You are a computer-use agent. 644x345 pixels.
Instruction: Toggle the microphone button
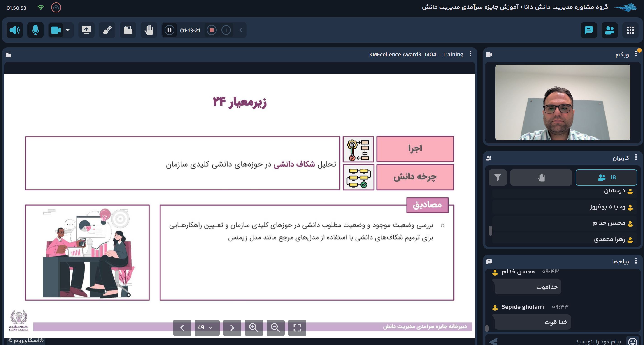point(35,30)
